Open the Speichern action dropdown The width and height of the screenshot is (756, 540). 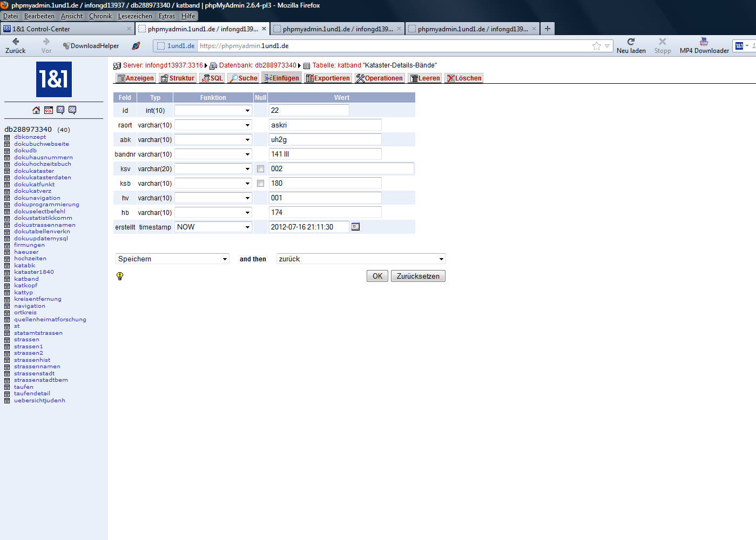172,259
